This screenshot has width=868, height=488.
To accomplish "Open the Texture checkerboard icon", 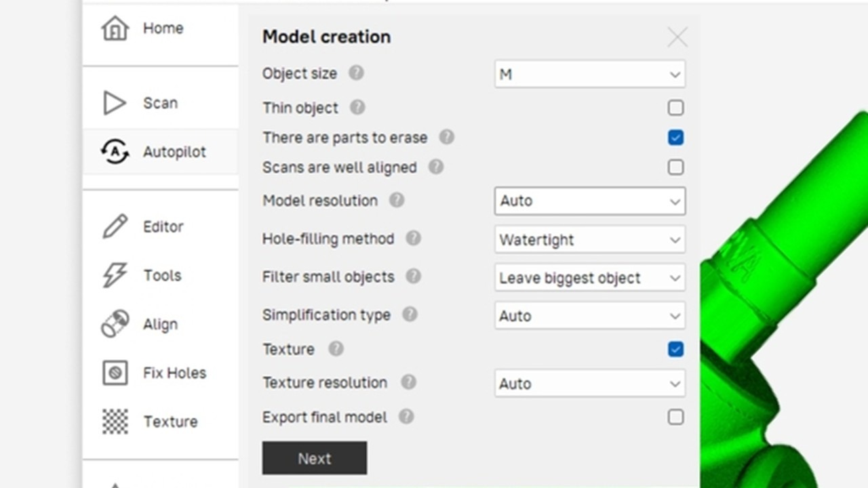I will [x=115, y=422].
